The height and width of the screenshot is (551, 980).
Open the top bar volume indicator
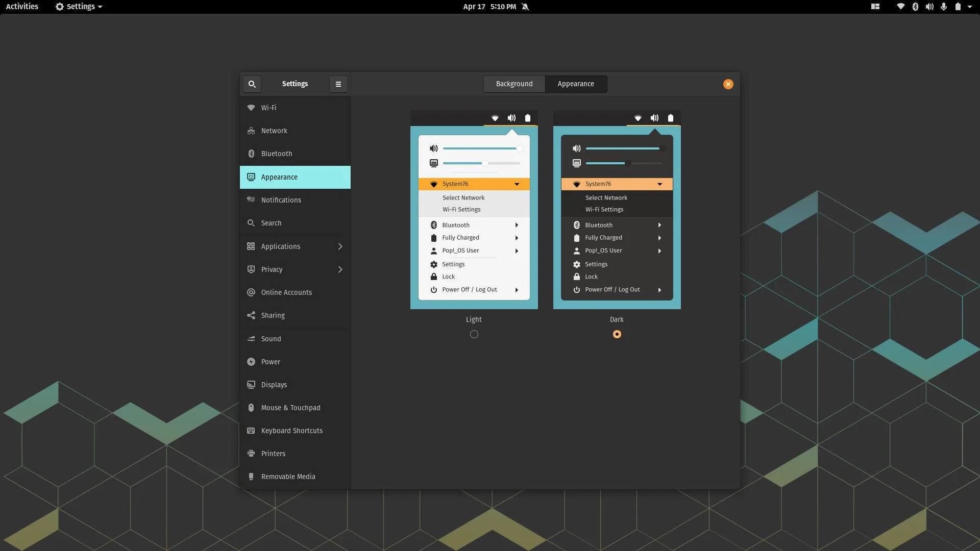tap(929, 7)
